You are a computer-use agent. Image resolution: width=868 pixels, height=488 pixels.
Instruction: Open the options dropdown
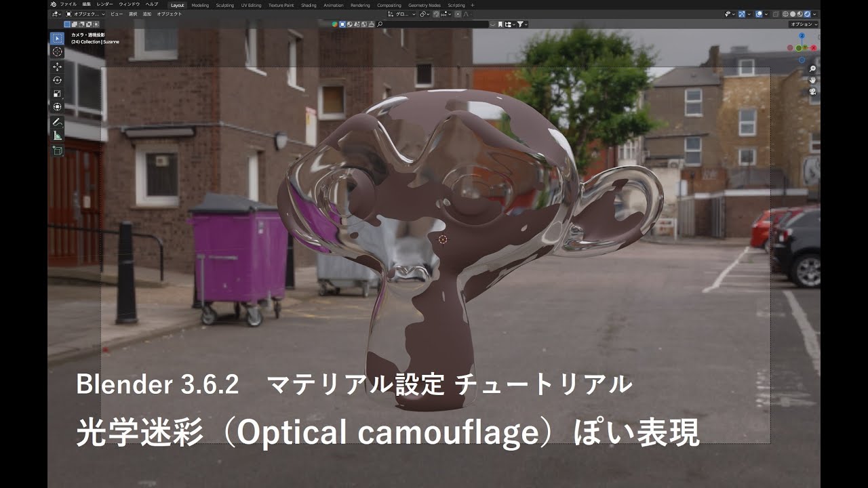pos(804,24)
